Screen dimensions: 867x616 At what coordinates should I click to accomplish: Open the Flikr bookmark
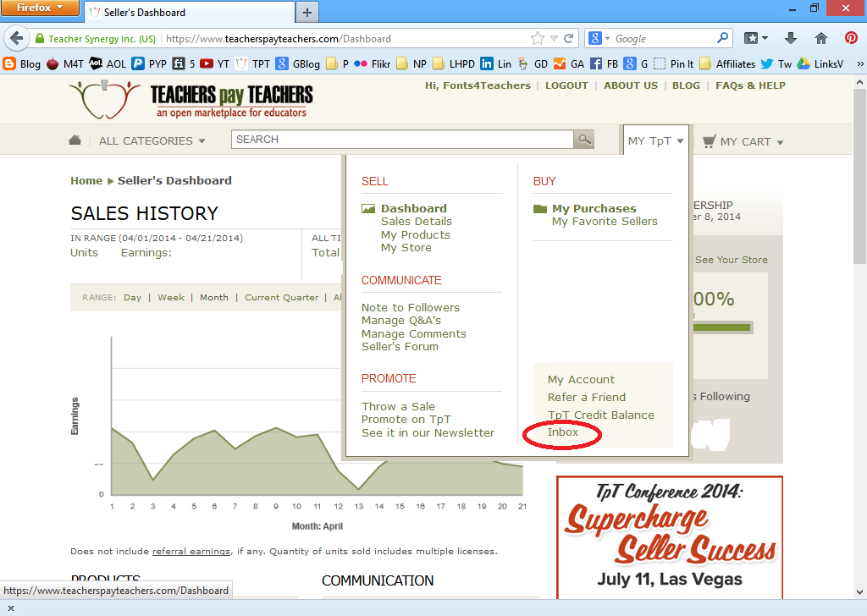tap(373, 64)
